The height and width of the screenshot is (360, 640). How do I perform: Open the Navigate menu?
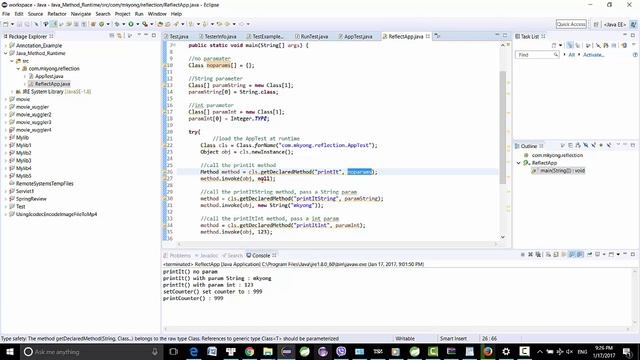(81, 13)
